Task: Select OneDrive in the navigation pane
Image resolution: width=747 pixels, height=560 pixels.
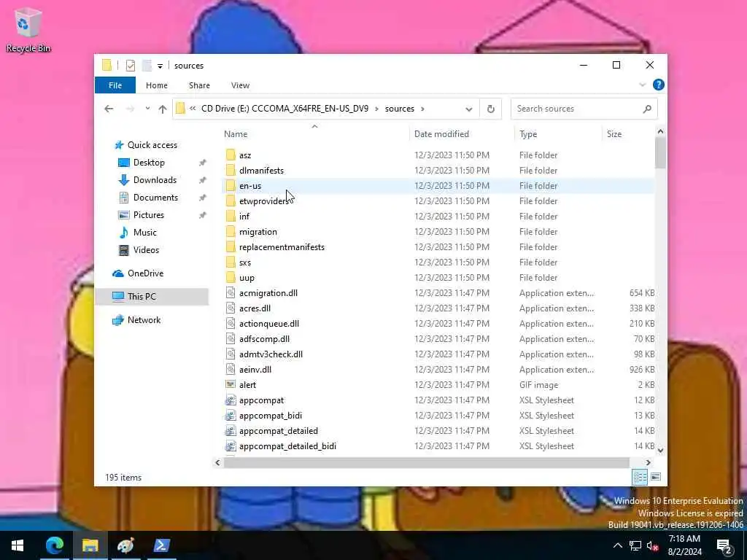Action: pyautogui.click(x=145, y=273)
